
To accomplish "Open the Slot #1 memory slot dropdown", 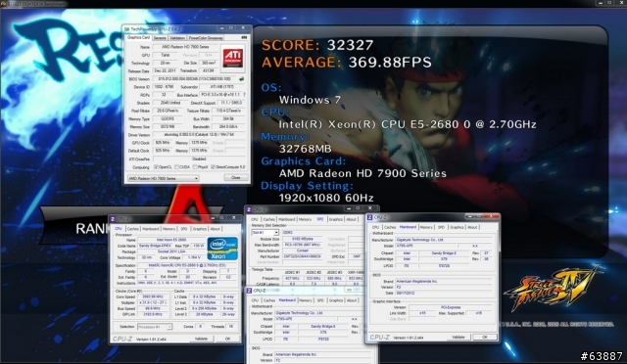I will [x=265, y=232].
